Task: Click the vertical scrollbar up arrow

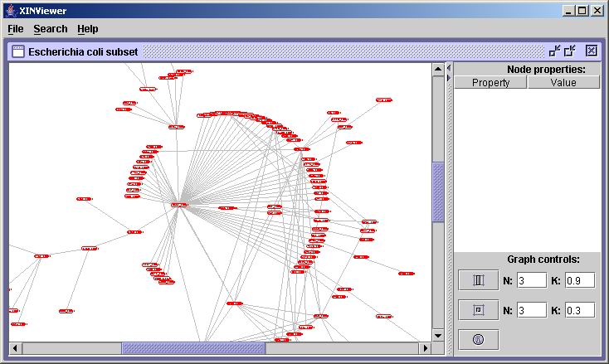Action: pos(438,70)
